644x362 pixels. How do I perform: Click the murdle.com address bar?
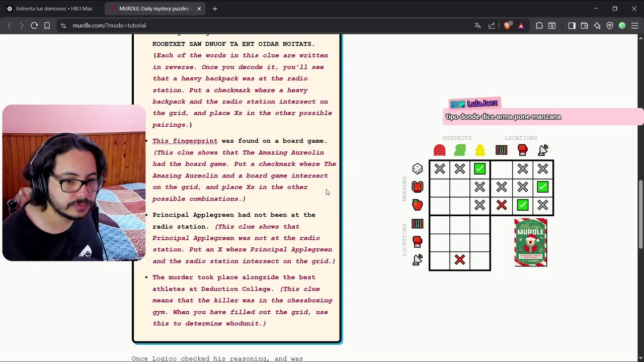pos(267,26)
